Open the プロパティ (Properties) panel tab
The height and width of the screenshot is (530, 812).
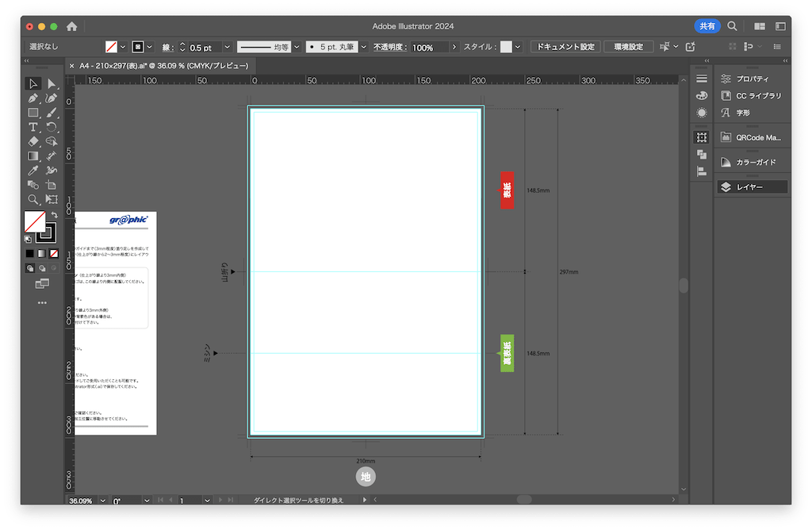pos(750,79)
